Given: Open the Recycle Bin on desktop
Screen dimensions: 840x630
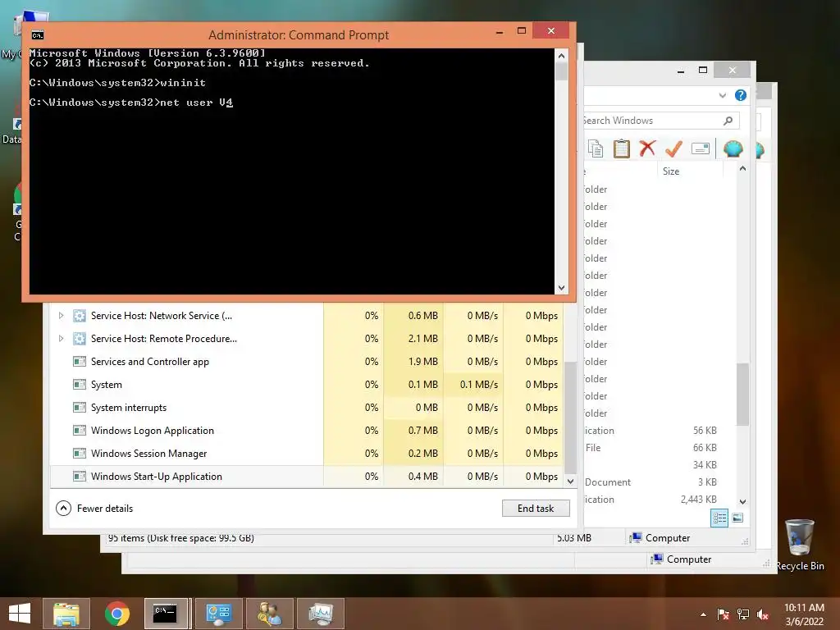Looking at the screenshot, I should (800, 544).
